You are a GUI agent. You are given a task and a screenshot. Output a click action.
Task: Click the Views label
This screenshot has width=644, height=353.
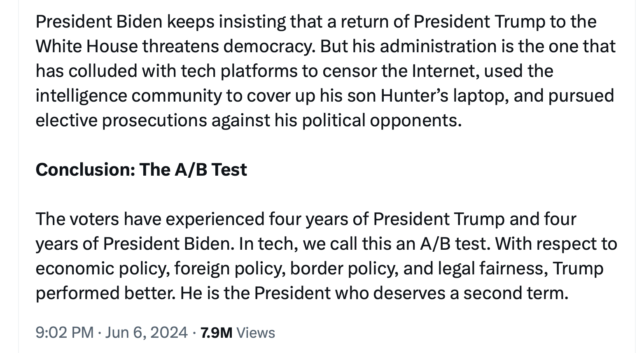(x=256, y=332)
